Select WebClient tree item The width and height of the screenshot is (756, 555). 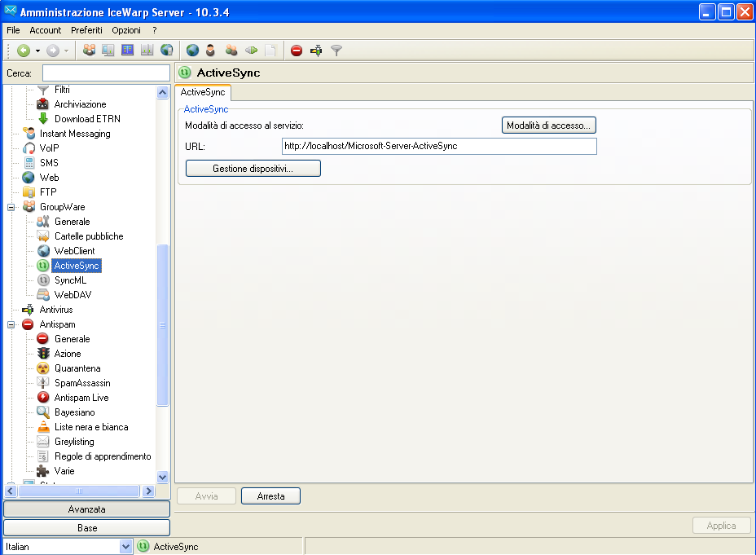pyautogui.click(x=75, y=251)
